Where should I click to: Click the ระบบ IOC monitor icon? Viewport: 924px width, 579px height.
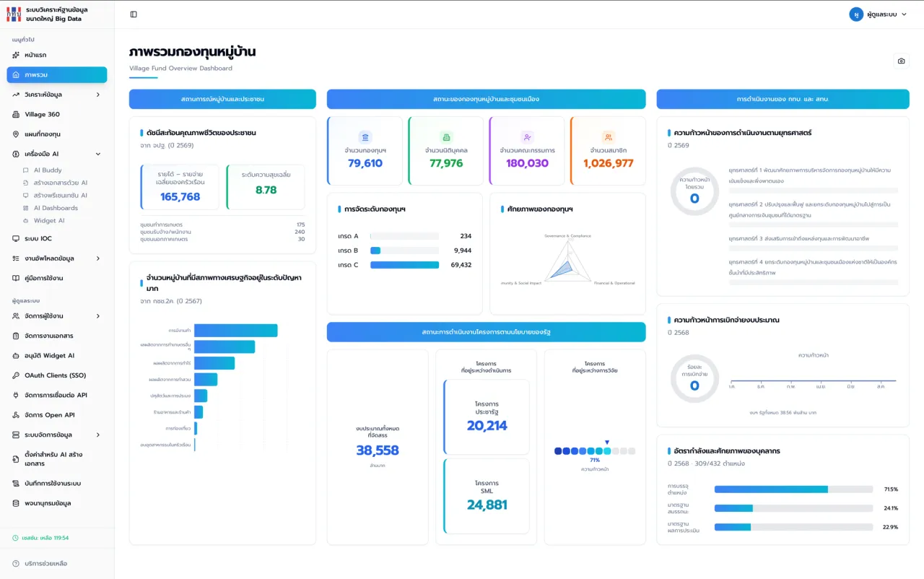(x=16, y=238)
